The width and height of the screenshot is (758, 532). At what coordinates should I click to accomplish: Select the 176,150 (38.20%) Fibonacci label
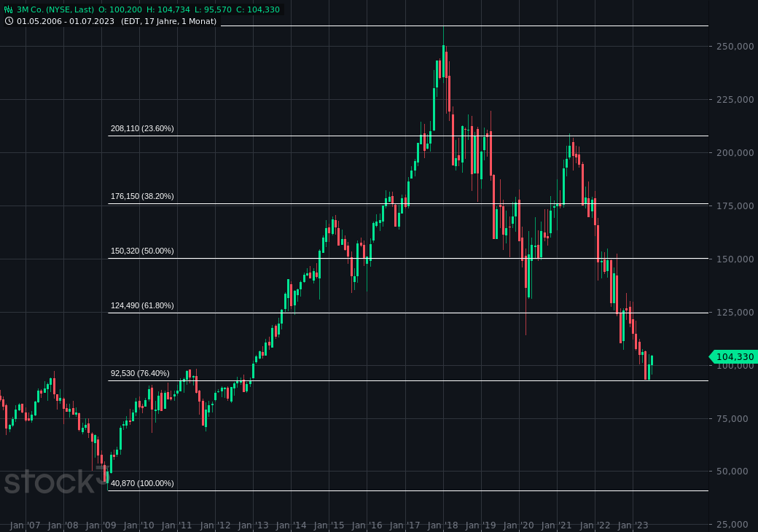(142, 196)
